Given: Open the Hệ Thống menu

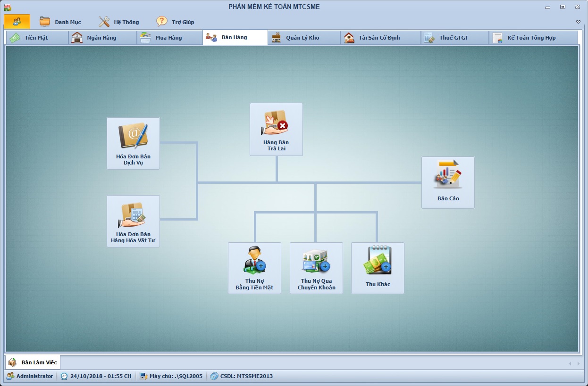Looking at the screenshot, I should point(119,22).
